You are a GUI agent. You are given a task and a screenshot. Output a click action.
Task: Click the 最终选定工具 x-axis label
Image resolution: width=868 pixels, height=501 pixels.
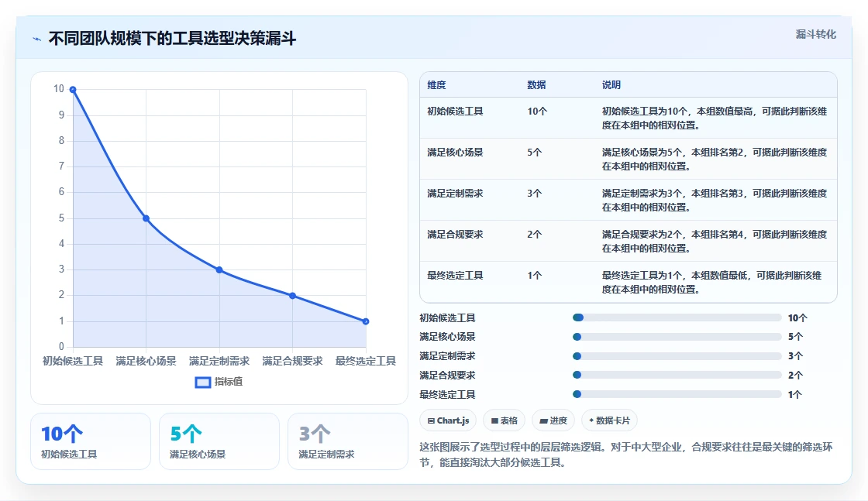coord(365,361)
